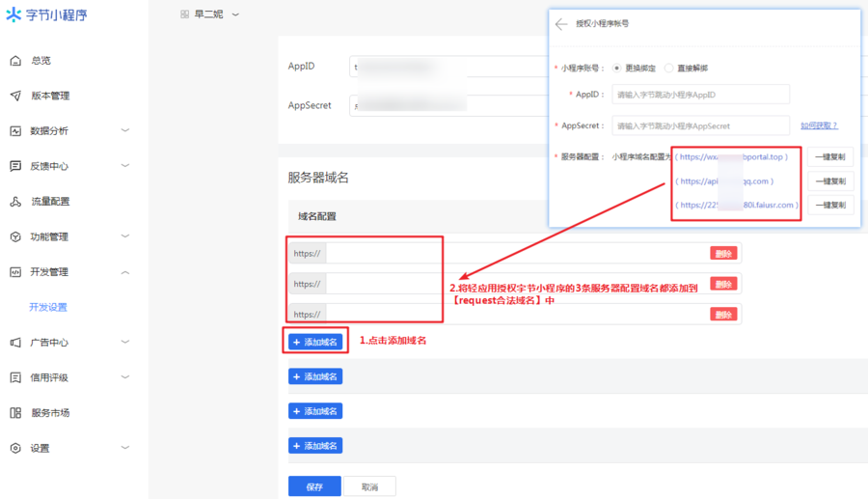Screen dimensions: 868x499
Task: Click the main page AppID field
Action: [448, 67]
